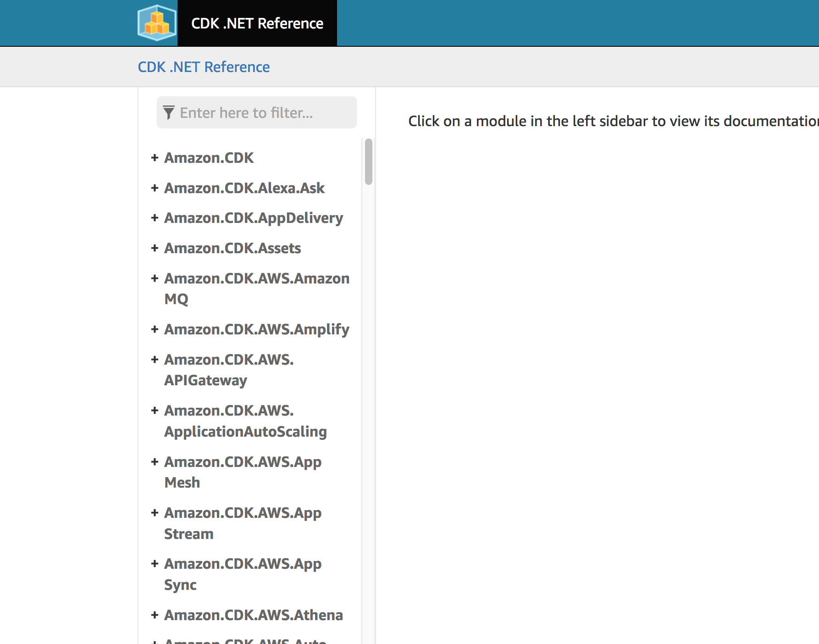Select the Amazon.CDK.AWS.Amplify module

257,330
